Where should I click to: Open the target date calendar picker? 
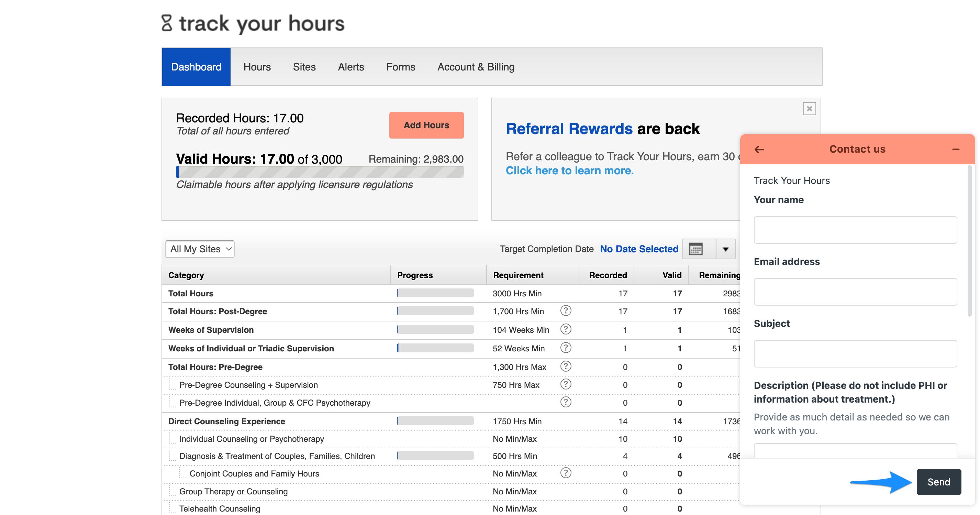[x=696, y=249]
